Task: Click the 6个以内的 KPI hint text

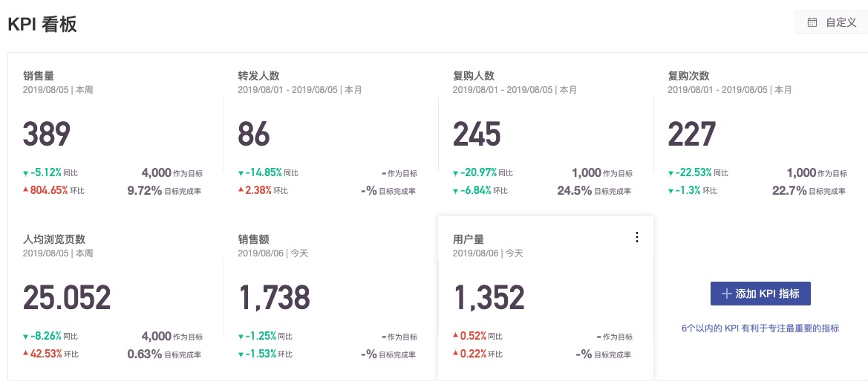Action: point(760,328)
